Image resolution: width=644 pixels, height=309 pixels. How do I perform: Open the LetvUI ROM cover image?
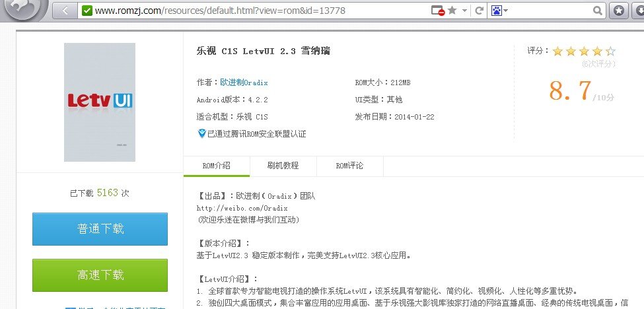[x=99, y=102]
